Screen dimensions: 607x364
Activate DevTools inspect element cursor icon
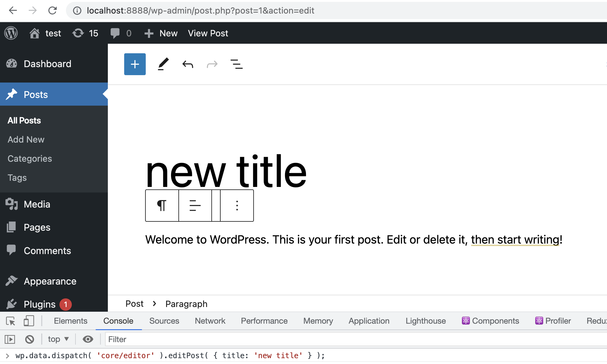click(10, 321)
